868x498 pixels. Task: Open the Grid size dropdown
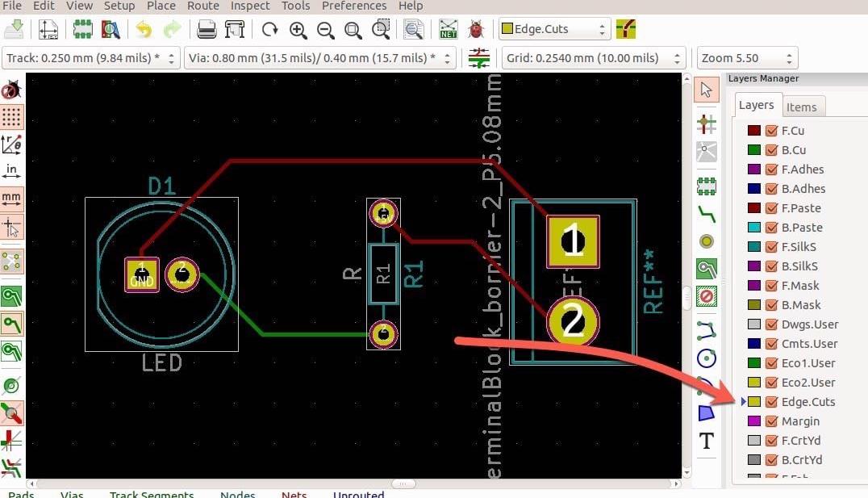pos(595,58)
